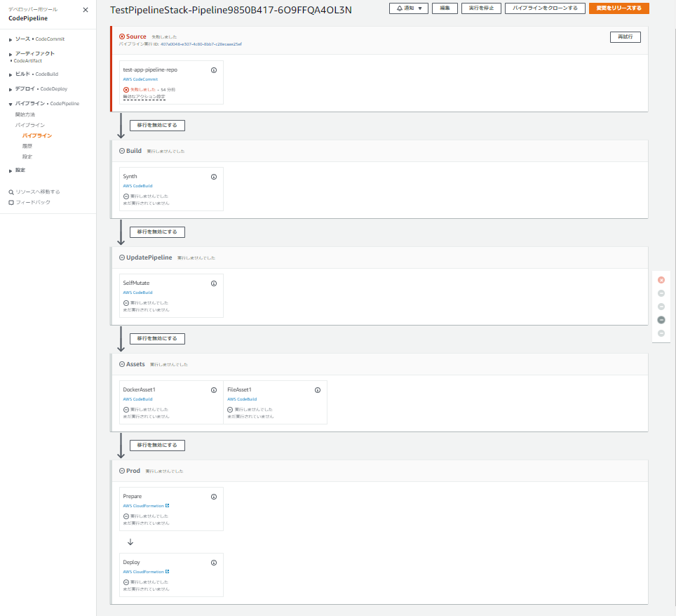This screenshot has width=676, height=616.
Task: Click 再試行 button on Source stage
Action: [625, 37]
